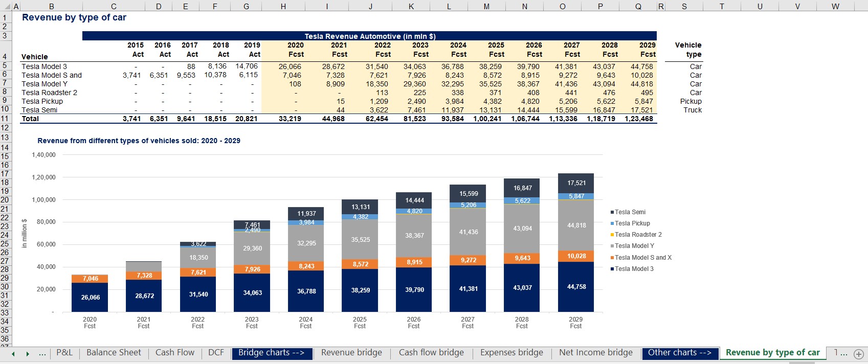
Task: Switch to the Balance Sheet tab
Action: tap(114, 353)
